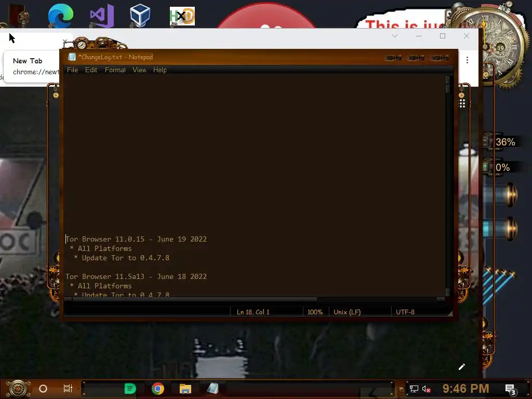
Task: Click the lower brass knob slider gadget
Action: click(x=501, y=229)
